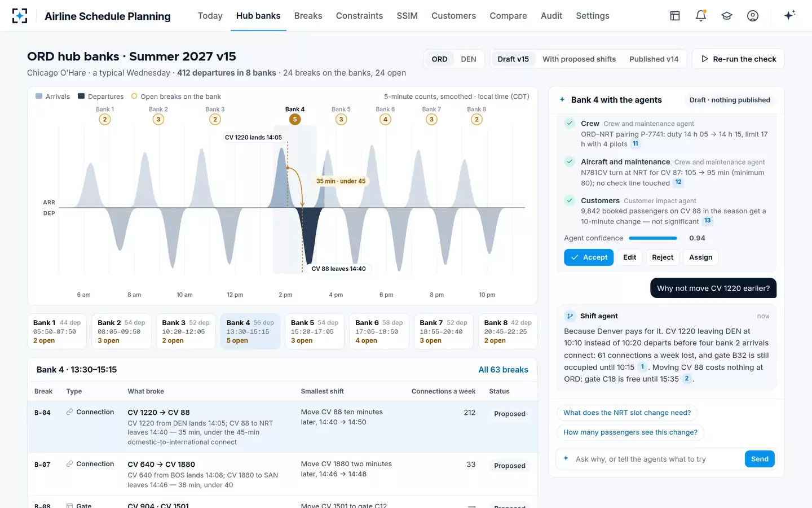This screenshot has height=508, width=812.
Task: Send the message to agents
Action: 760,459
